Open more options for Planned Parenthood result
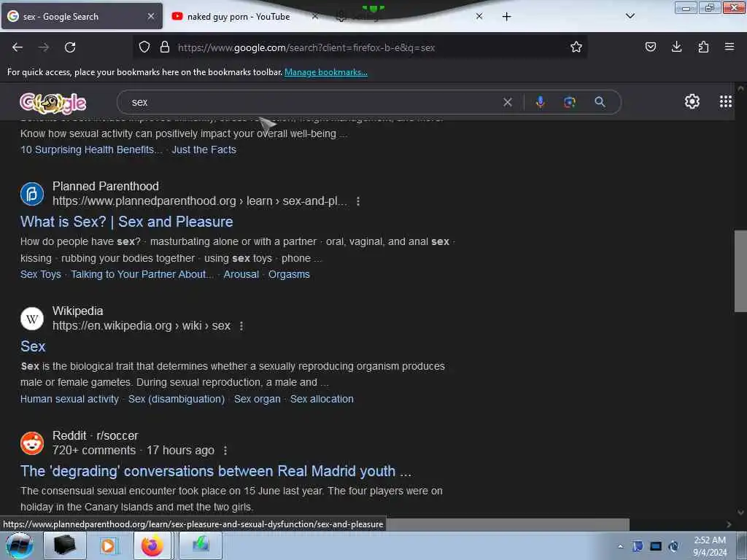 pos(358,201)
